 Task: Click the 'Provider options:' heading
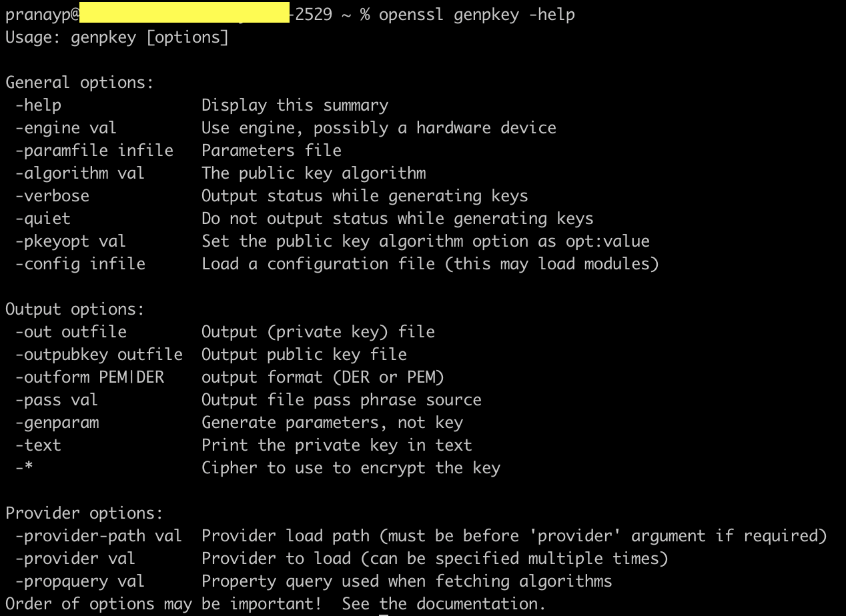pyautogui.click(x=84, y=513)
